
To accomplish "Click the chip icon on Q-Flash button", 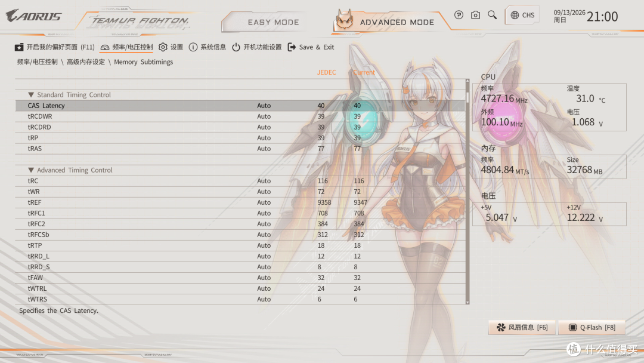I will tap(572, 328).
